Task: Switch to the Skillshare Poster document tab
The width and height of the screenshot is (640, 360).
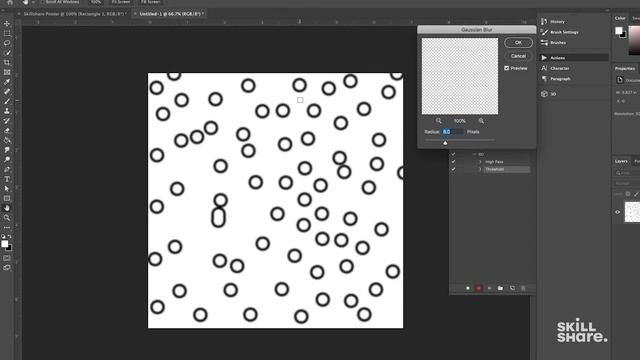Action: 74,14
